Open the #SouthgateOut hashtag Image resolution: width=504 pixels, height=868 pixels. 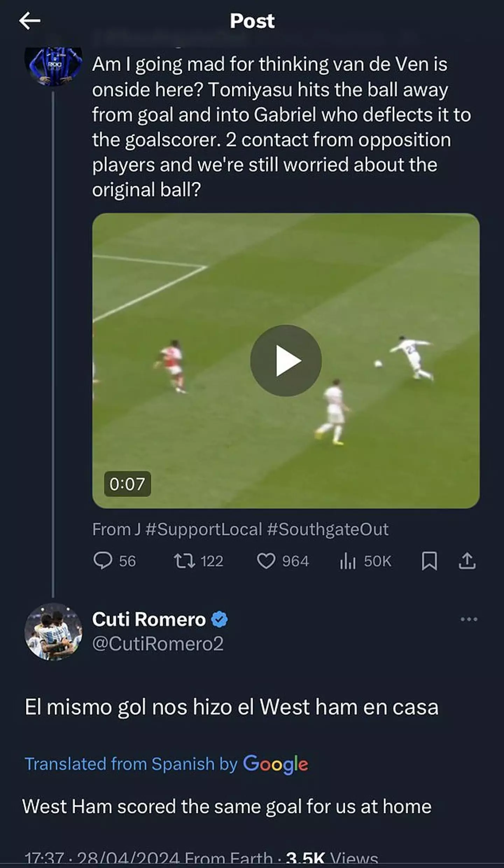pos(328,529)
